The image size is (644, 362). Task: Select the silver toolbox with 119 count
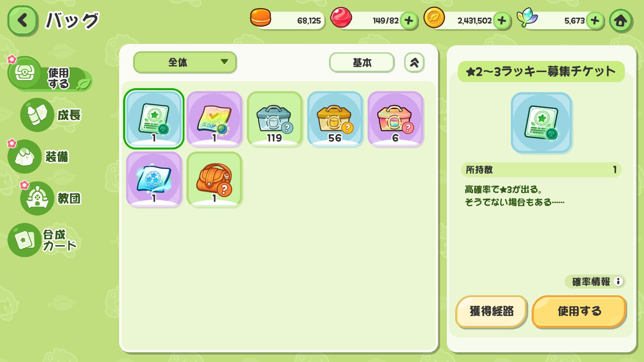[275, 119]
